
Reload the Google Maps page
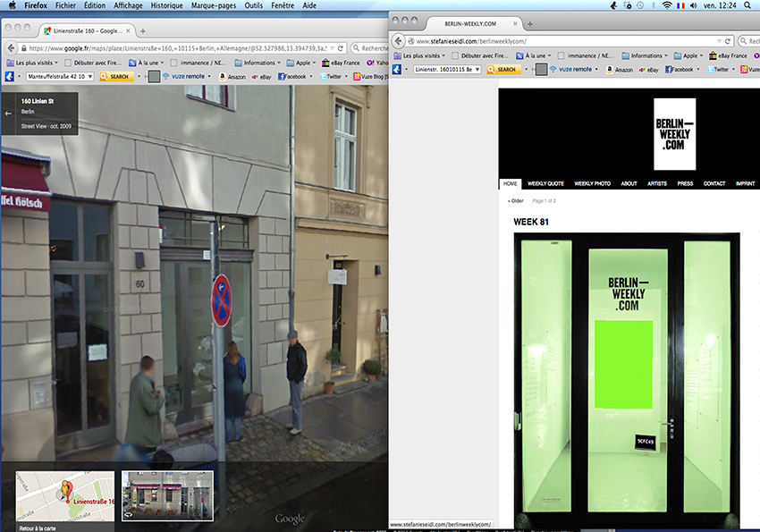point(341,48)
